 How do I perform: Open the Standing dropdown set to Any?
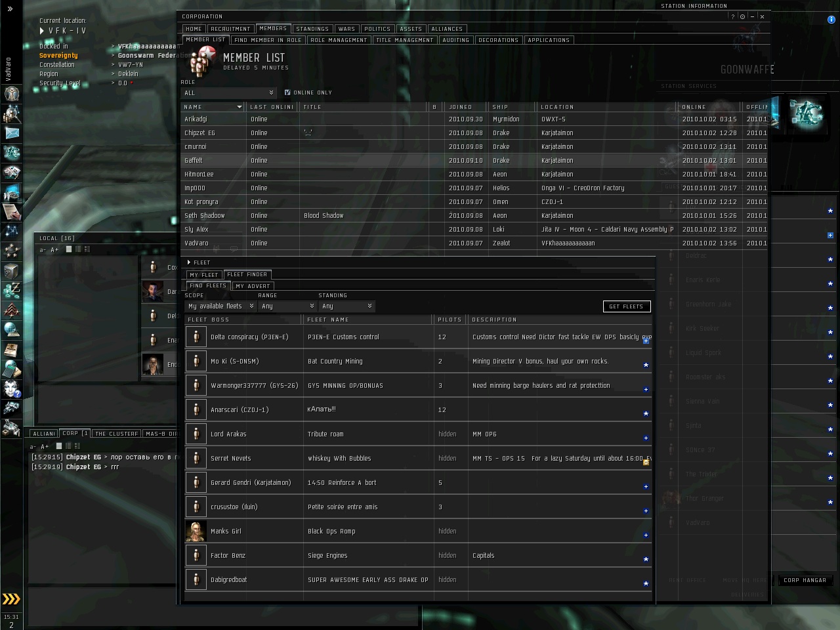click(x=346, y=306)
